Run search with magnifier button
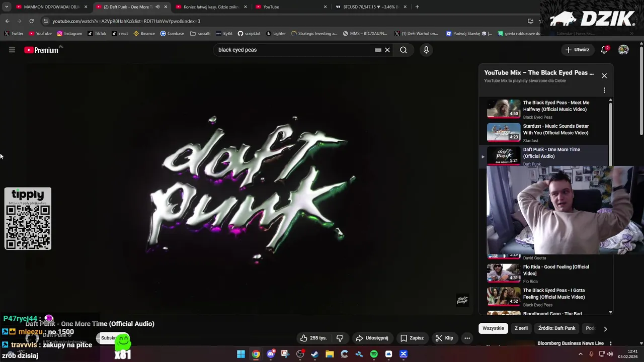644x362 pixels. point(404,50)
